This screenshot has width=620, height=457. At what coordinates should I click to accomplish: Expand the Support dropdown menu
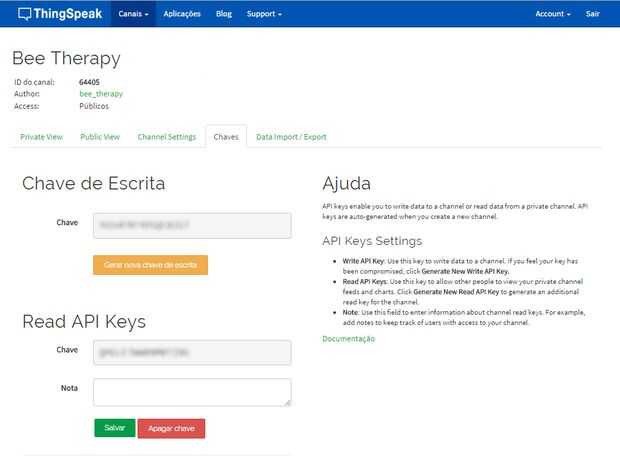coord(264,14)
